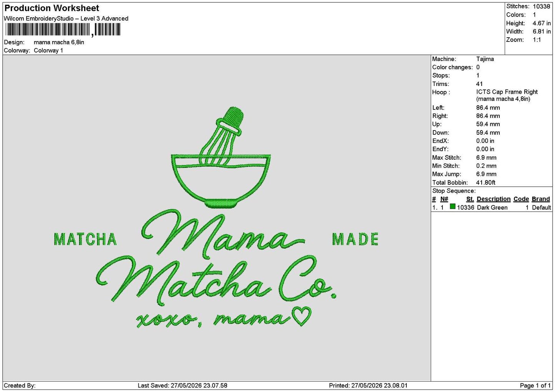The width and height of the screenshot is (555, 392).
Task: Click the design name 'mama macha 6,8in'
Action: 59,42
